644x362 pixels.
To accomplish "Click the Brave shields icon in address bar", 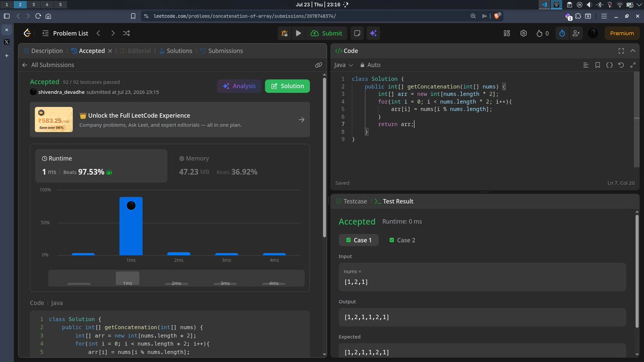I will click(497, 16).
